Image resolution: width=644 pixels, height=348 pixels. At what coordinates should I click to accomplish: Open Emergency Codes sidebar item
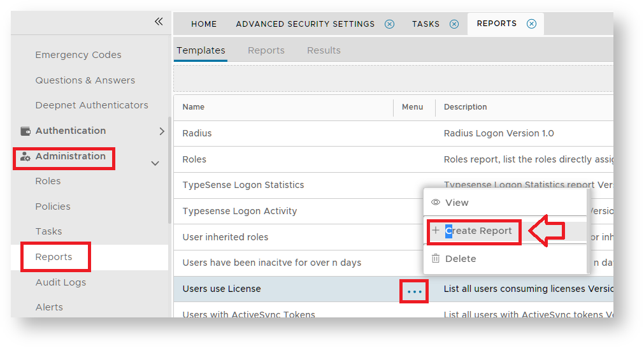78,55
